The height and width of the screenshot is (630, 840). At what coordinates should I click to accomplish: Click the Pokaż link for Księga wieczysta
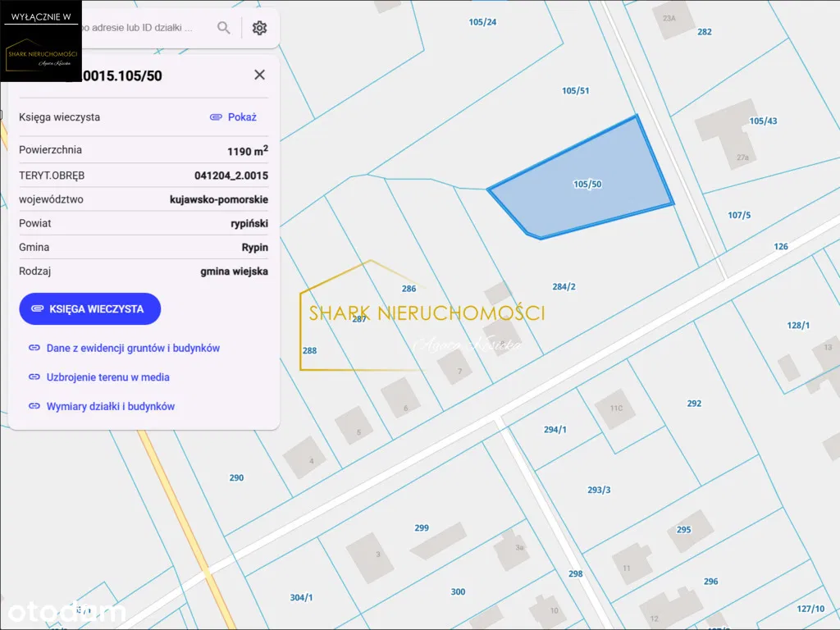242,116
